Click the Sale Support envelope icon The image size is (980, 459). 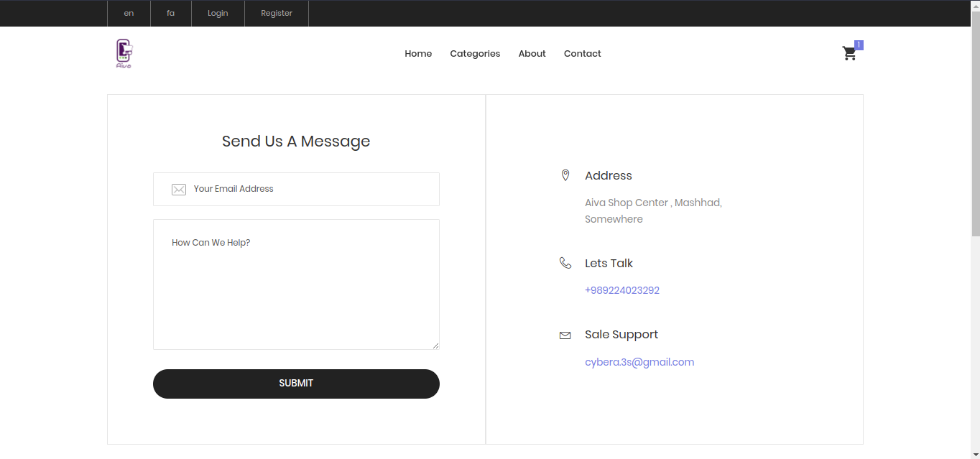[565, 335]
